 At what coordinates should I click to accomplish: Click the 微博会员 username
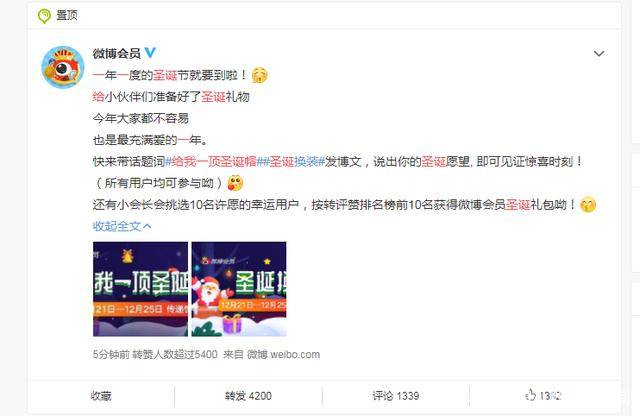pos(117,53)
